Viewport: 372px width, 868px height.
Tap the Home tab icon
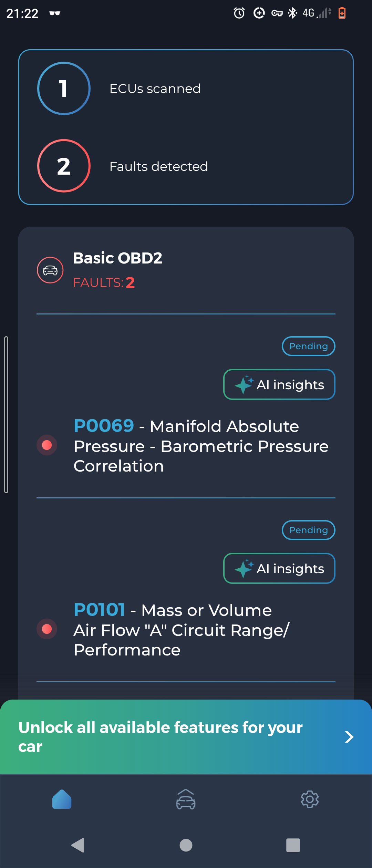[x=62, y=799]
